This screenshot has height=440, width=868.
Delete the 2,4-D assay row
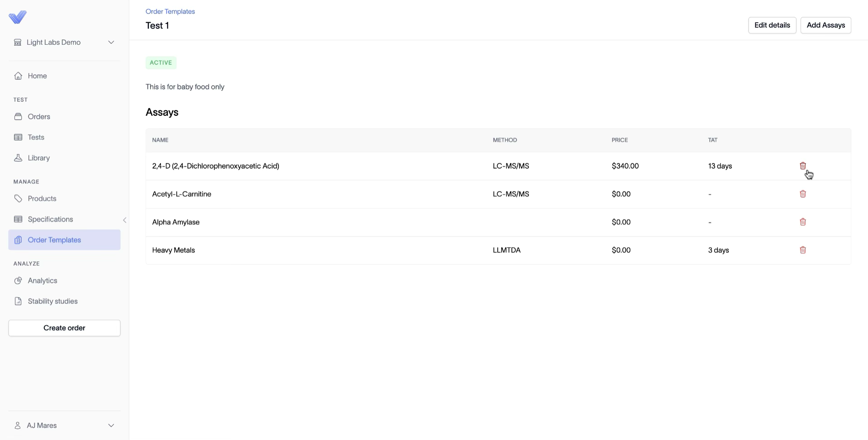pyautogui.click(x=803, y=166)
